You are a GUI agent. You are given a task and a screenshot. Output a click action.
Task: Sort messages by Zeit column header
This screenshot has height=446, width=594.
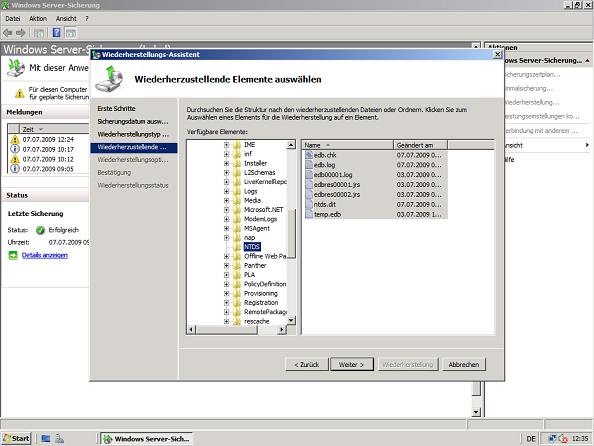coord(53,129)
